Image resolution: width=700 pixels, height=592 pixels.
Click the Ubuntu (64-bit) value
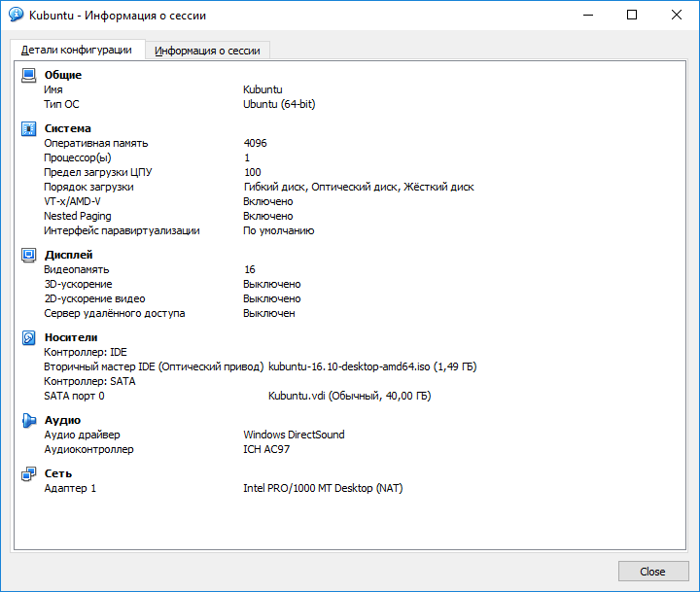tap(279, 104)
